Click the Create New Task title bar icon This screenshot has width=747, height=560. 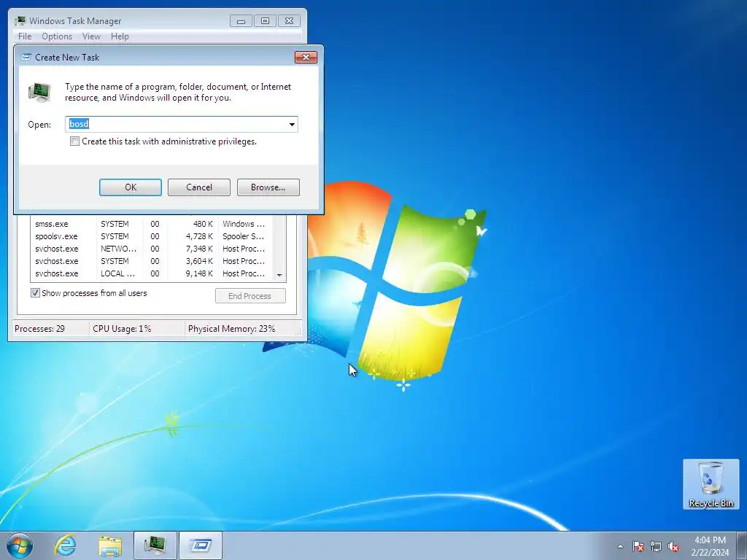coord(27,57)
